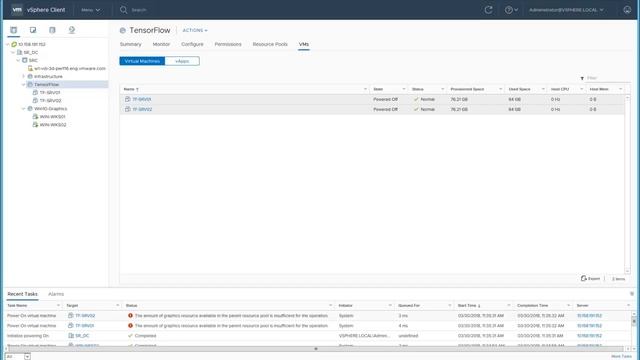Expand the Infrastructure tree node
The width and height of the screenshot is (640, 360).
point(24,76)
